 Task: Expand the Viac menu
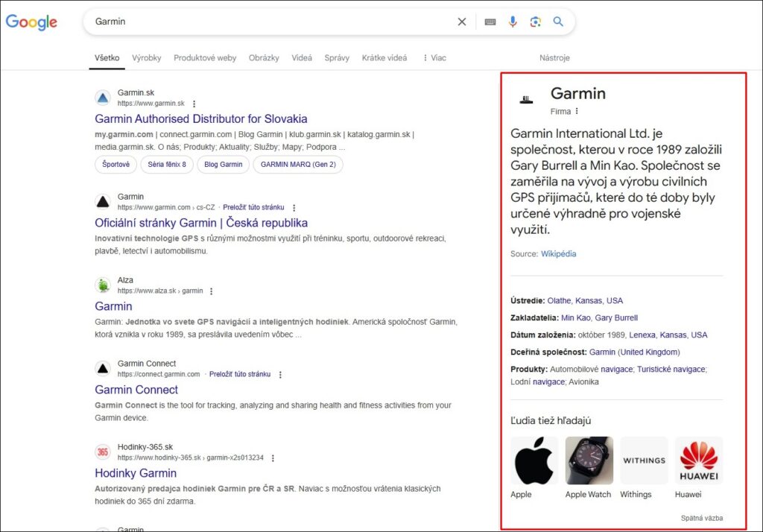click(x=434, y=58)
